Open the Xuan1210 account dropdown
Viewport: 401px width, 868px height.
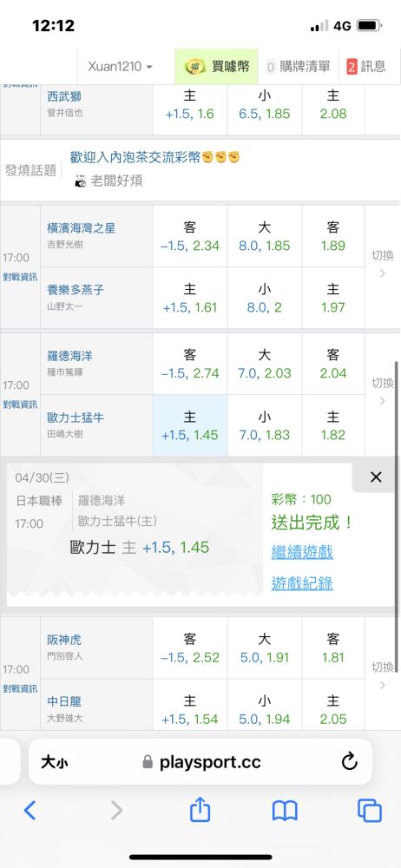tap(120, 67)
